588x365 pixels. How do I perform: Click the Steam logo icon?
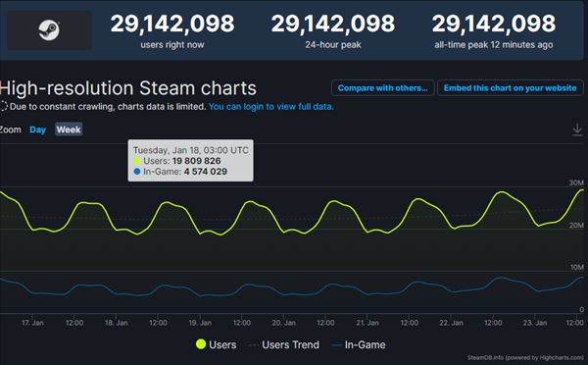pos(49,30)
